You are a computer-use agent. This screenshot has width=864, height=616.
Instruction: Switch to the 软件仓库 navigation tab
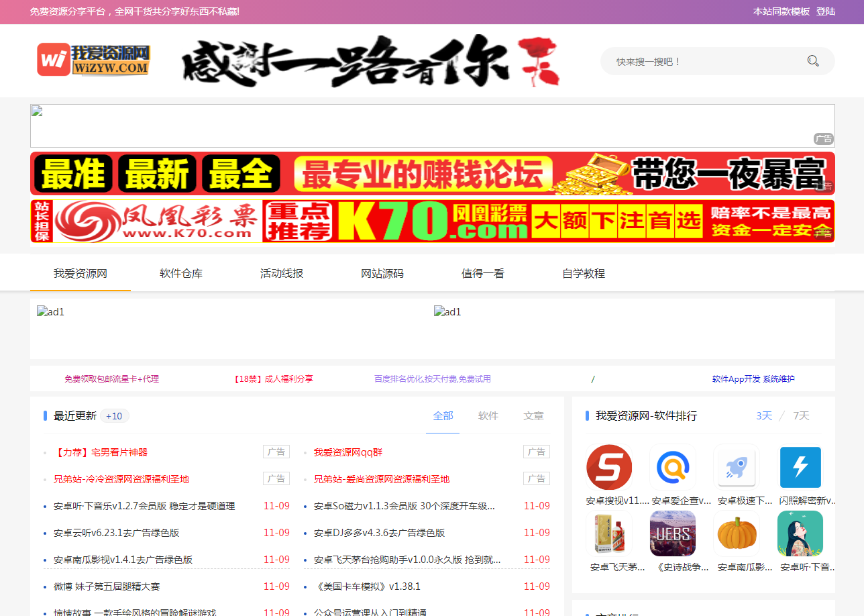pos(181,273)
